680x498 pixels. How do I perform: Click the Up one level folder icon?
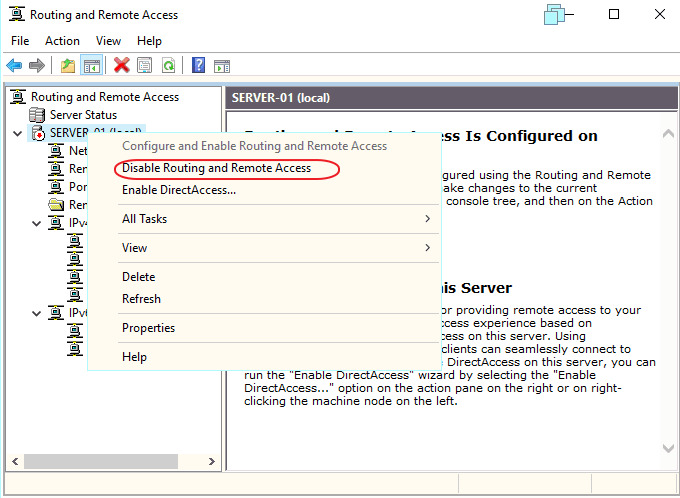67,65
